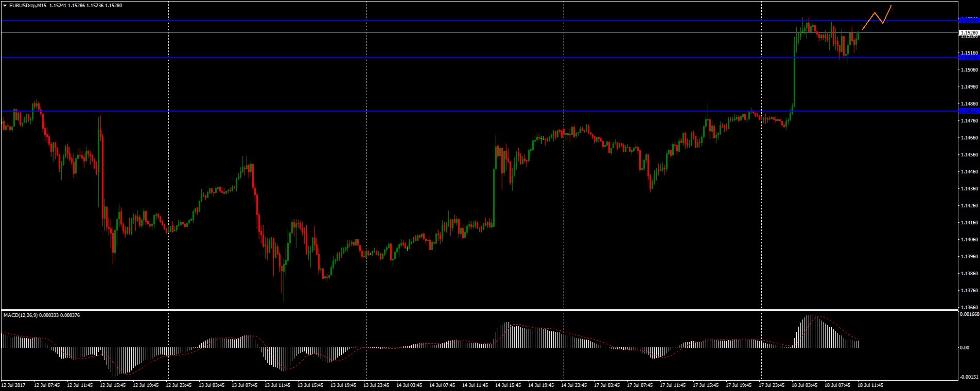This screenshot has height=391, width=980.
Task: Click the 17 Jul 03:45 time label
Action: click(607, 384)
